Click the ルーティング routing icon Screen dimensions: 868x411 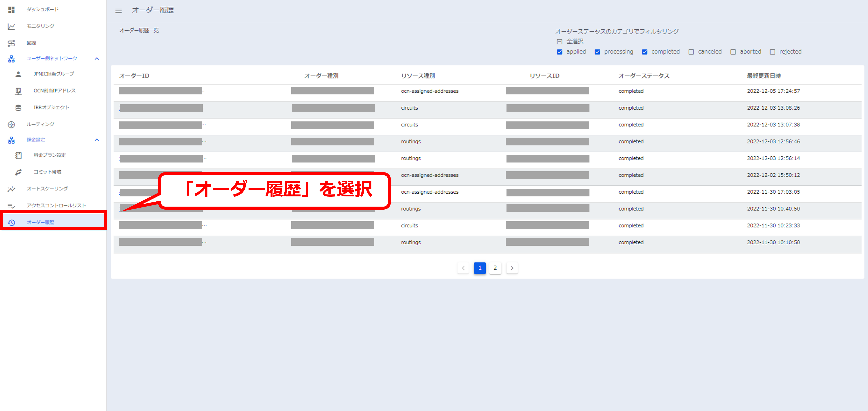click(11, 125)
